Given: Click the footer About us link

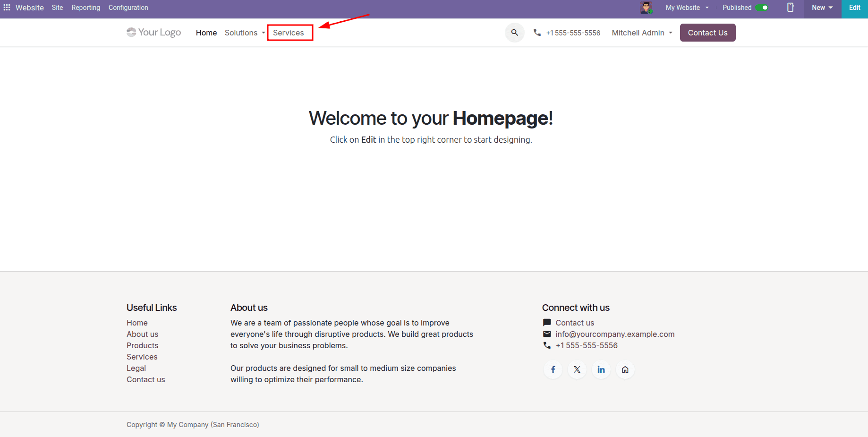Looking at the screenshot, I should [x=142, y=334].
